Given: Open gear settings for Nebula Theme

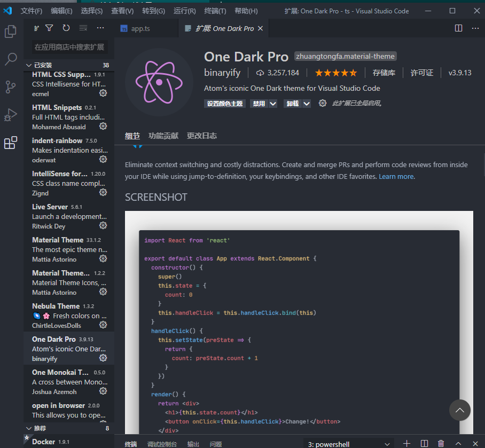Looking at the screenshot, I should 103,325.
